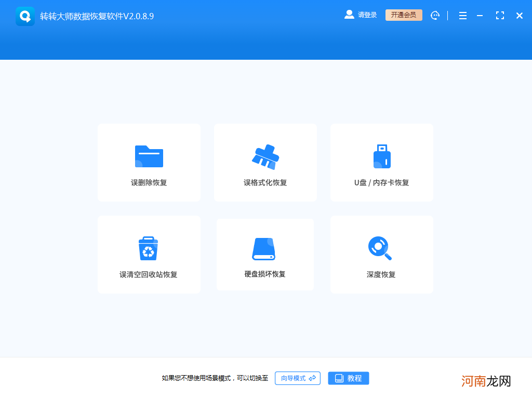Click the 误删除恢复 text label
This screenshot has width=532, height=399.
[149, 183]
